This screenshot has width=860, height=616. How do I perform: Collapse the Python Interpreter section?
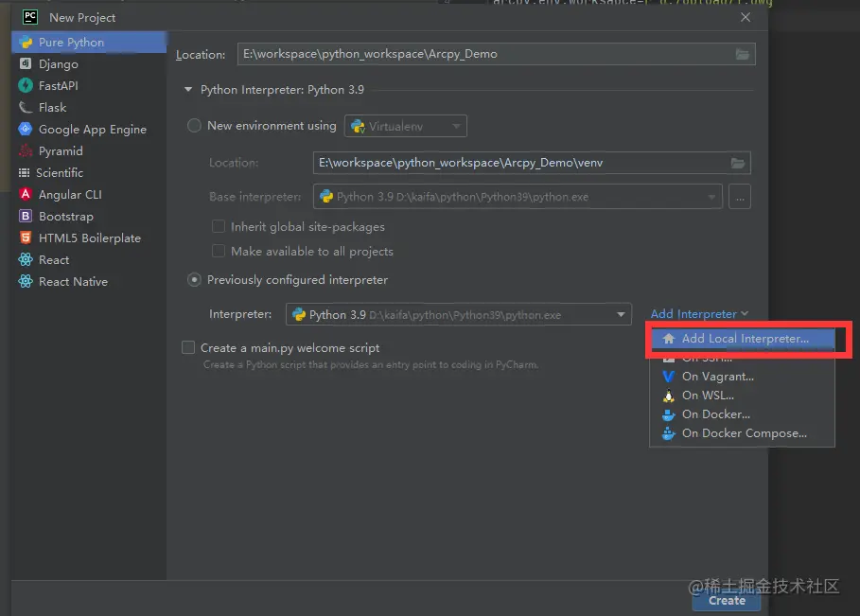click(188, 89)
